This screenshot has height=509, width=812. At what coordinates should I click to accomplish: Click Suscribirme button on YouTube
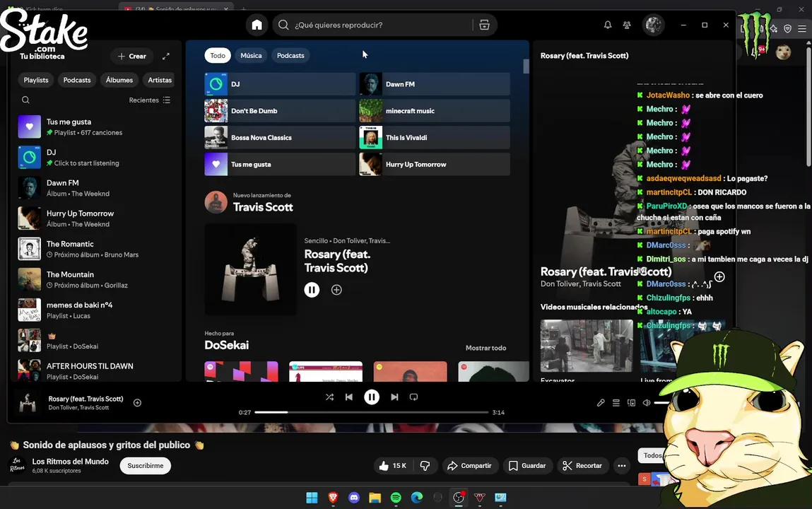[x=146, y=465]
